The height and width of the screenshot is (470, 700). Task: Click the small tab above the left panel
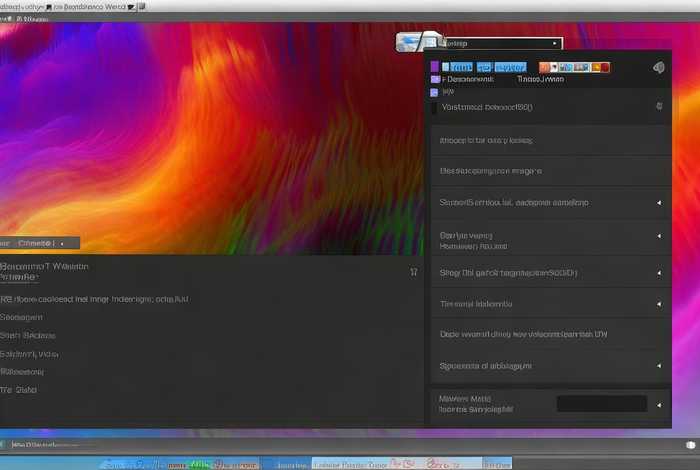(x=40, y=242)
